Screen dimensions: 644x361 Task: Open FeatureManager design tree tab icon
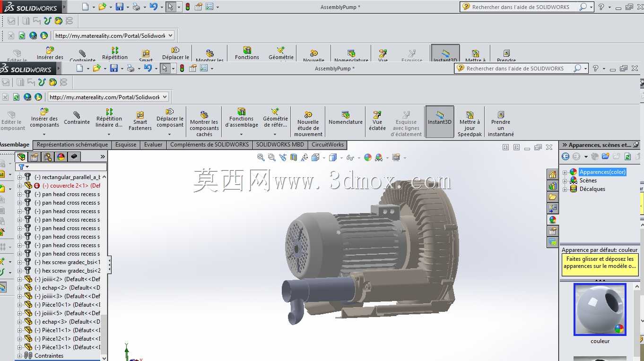point(21,157)
